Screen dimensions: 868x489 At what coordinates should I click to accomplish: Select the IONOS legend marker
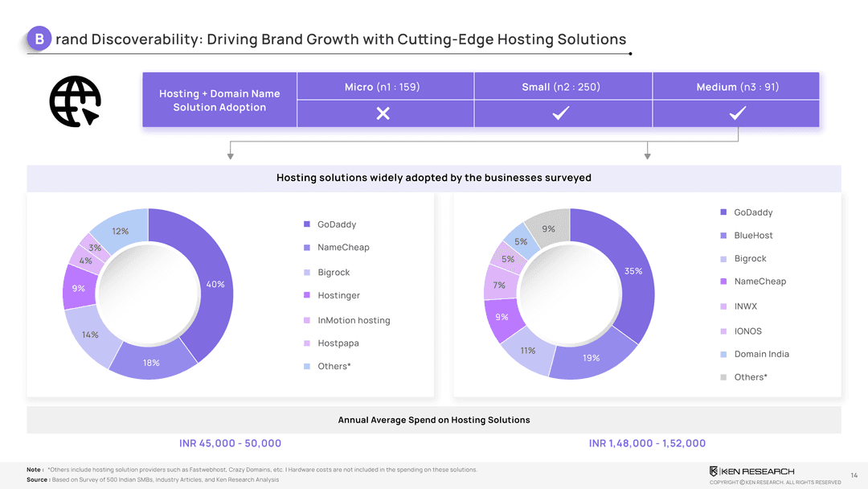(723, 331)
